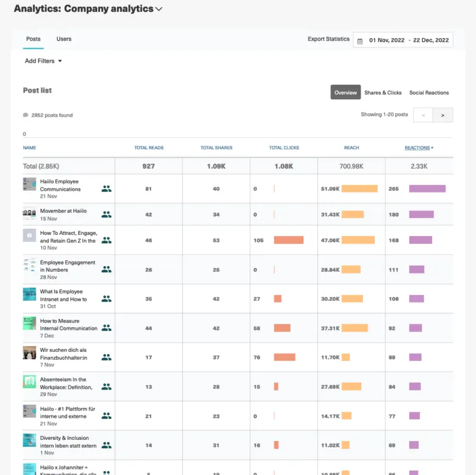Viewport: 476px width, 475px height.
Task: Open the Add Filters dropdown
Action: pos(43,61)
